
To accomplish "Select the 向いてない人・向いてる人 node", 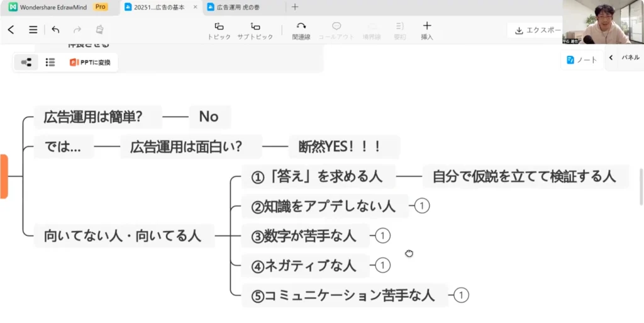I will pos(123,235).
